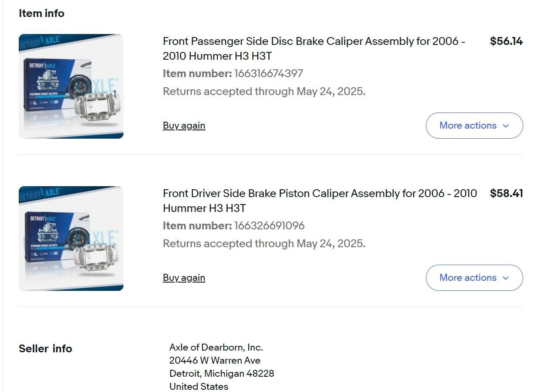The height and width of the screenshot is (392, 538).
Task: Click the chevron arrow beside the second More actions
Action: click(506, 278)
